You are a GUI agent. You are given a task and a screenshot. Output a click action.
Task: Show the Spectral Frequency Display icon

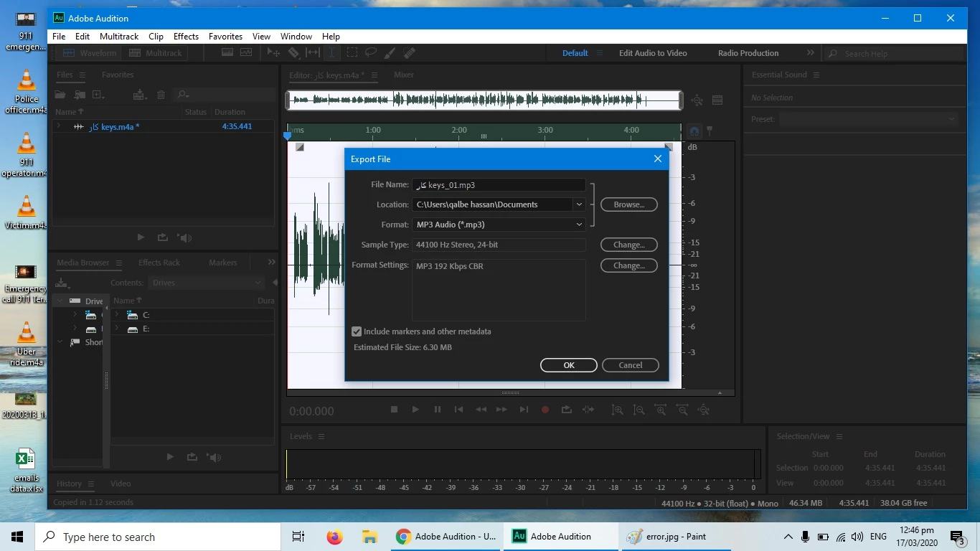(227, 52)
